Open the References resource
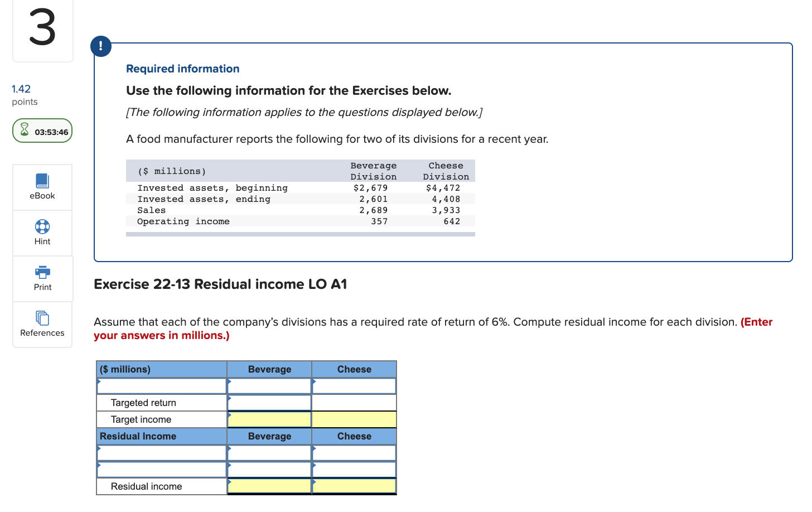 point(42,324)
